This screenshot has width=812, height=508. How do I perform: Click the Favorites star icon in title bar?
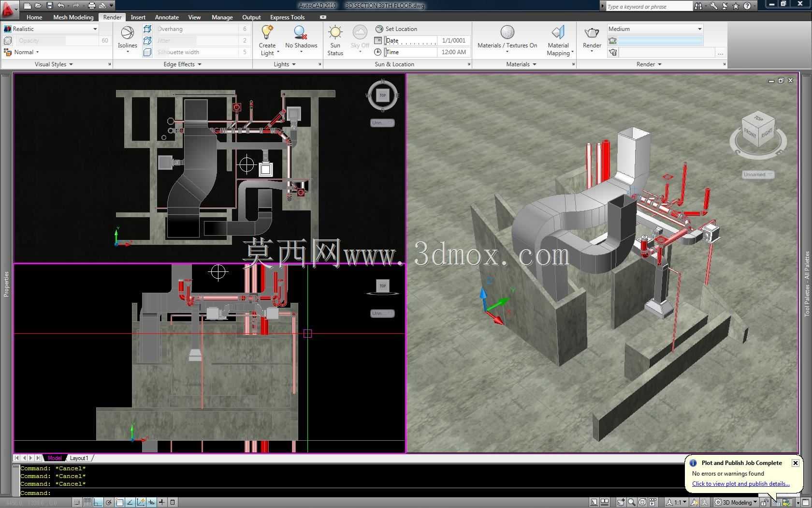click(736, 6)
